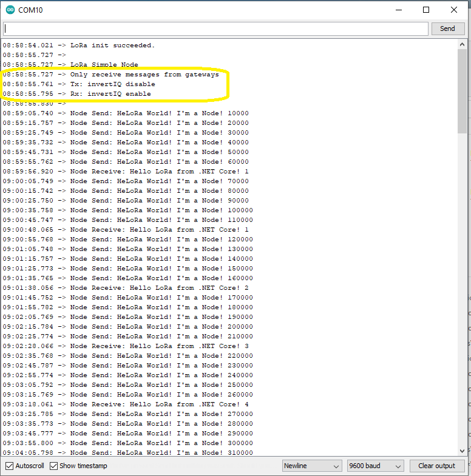The width and height of the screenshot is (471, 476).
Task: Maximize the COM10 serial monitor window
Action: pyautogui.click(x=426, y=10)
